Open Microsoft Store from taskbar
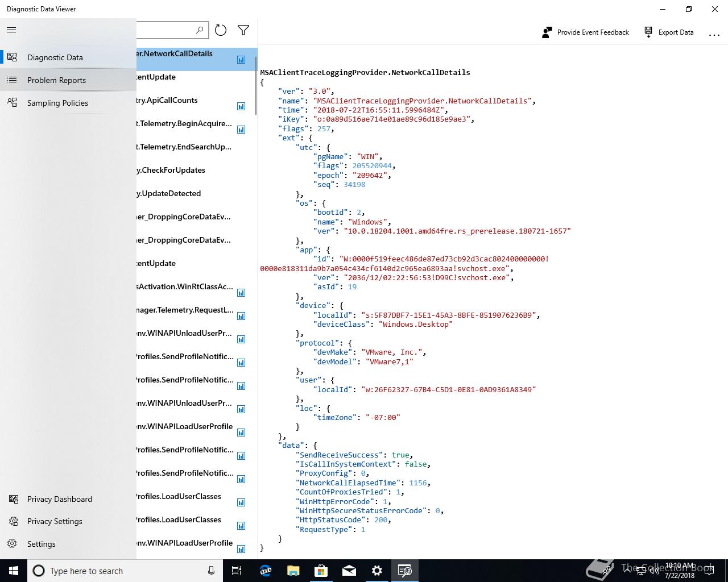 321,571
